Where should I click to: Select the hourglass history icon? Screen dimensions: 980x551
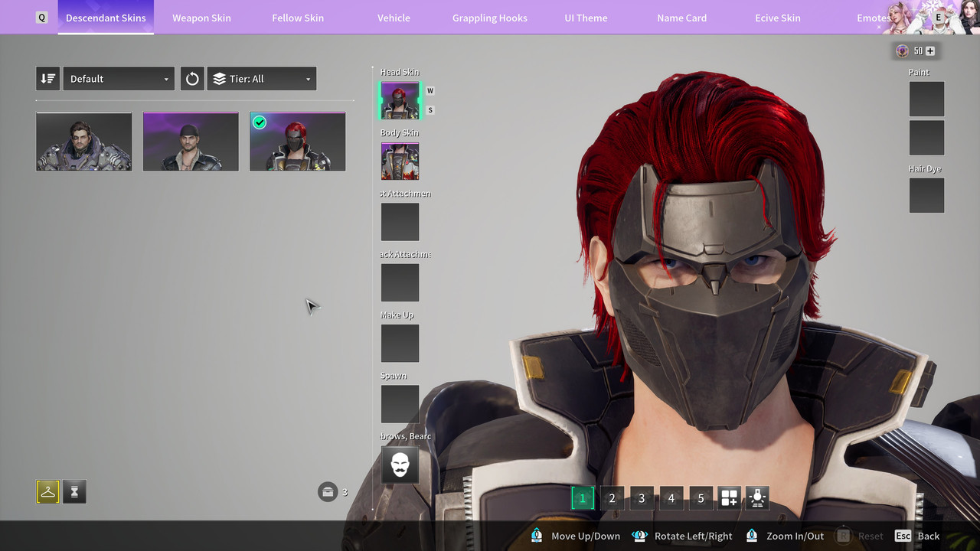74,492
